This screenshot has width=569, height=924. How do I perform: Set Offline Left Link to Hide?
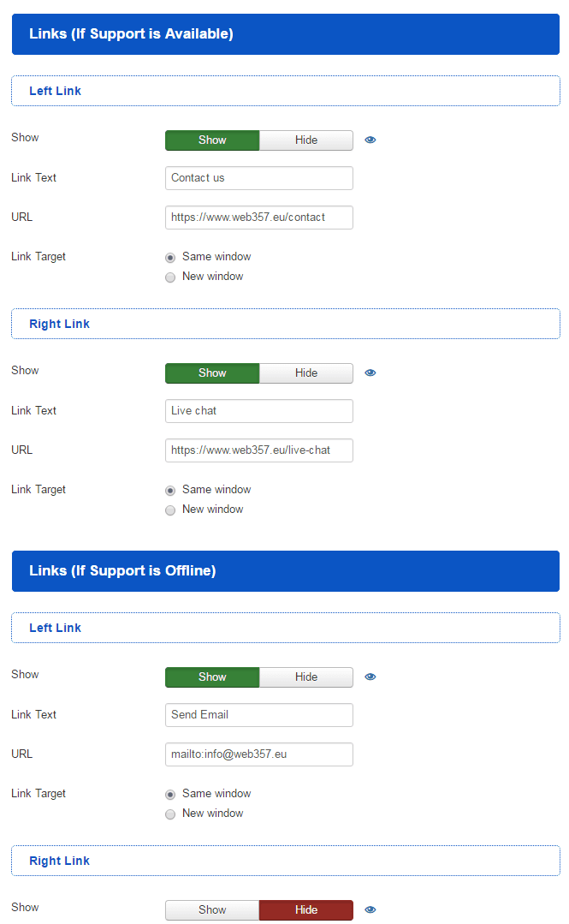[x=305, y=677]
